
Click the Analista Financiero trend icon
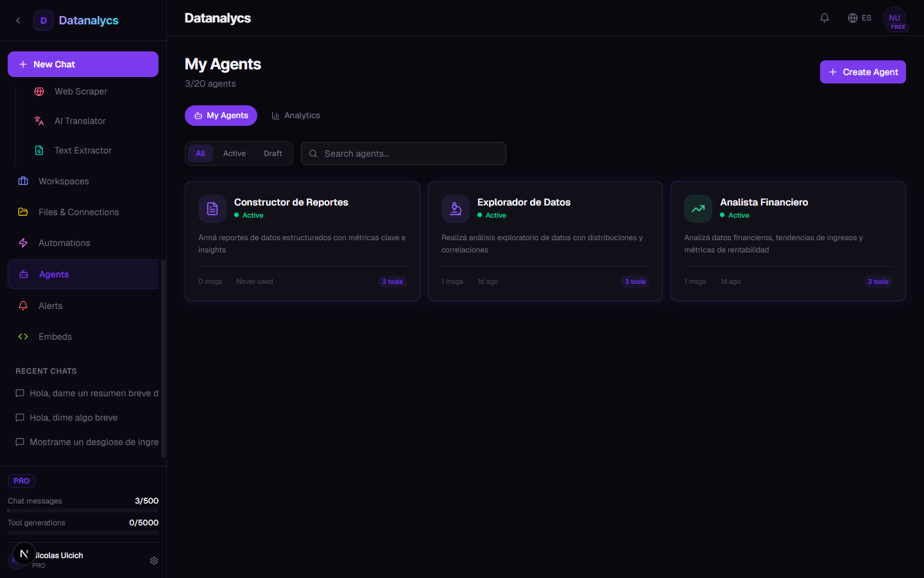698,209
